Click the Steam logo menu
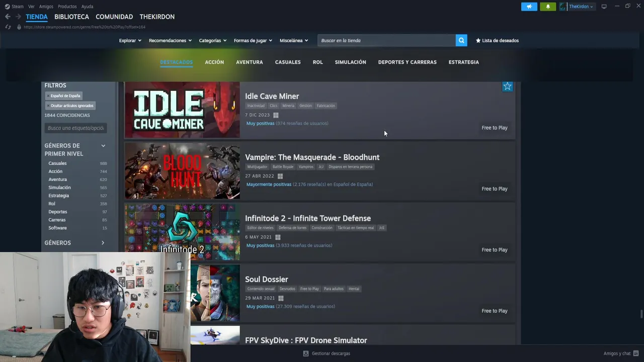 click(7, 7)
